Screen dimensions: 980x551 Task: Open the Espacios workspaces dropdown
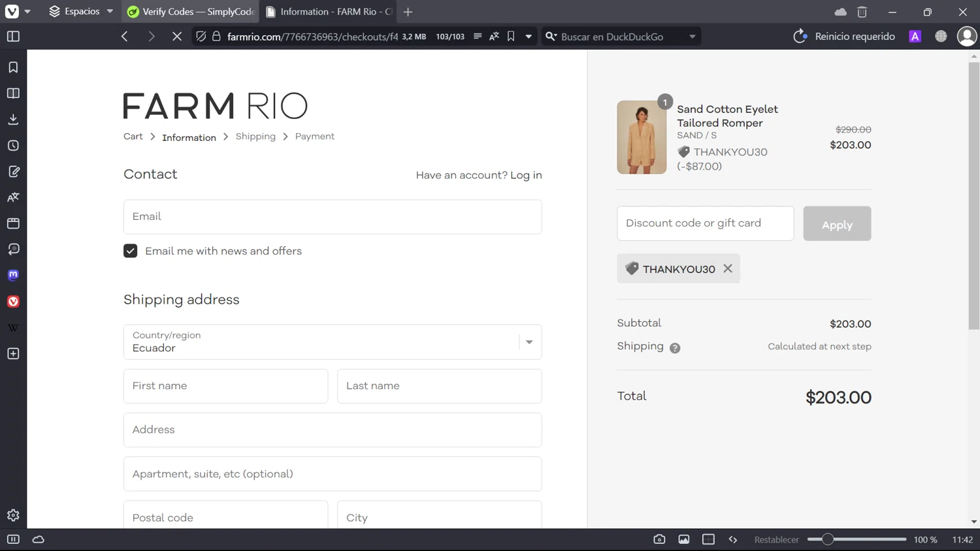81,12
